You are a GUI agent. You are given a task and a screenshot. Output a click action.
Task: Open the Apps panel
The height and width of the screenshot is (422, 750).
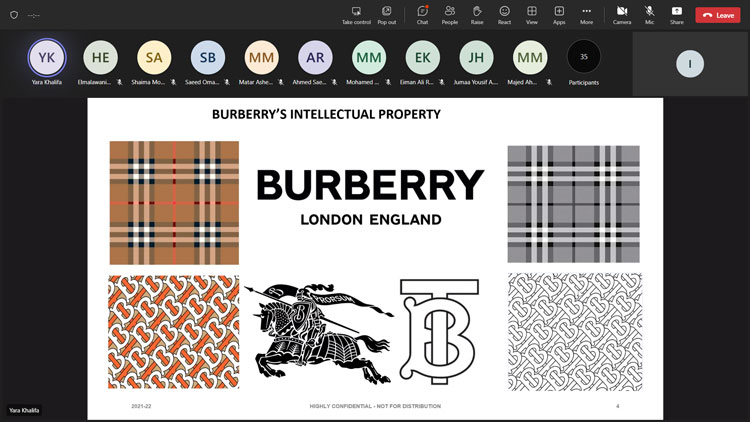(x=559, y=14)
